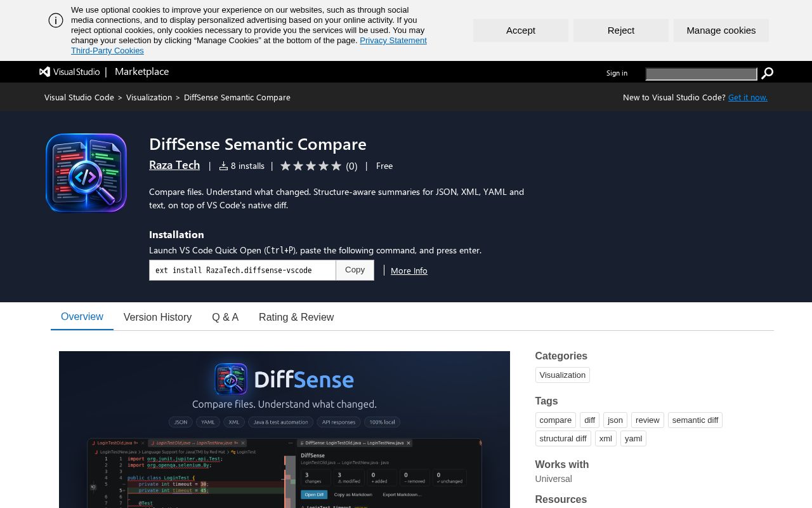The height and width of the screenshot is (508, 812).
Task: Click the diff tag
Action: coord(590,420)
